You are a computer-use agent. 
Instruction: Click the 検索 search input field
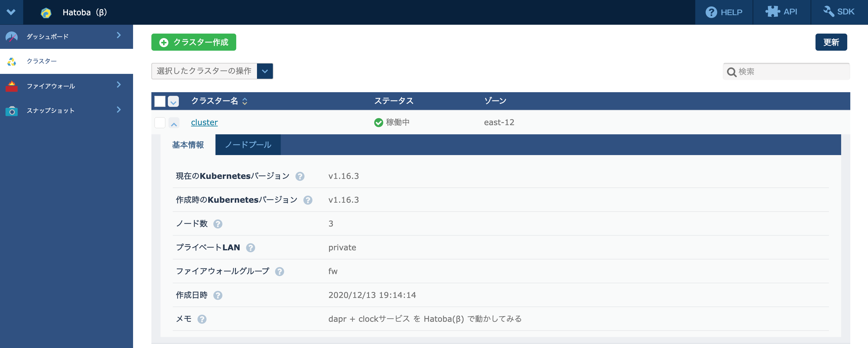[x=792, y=72]
